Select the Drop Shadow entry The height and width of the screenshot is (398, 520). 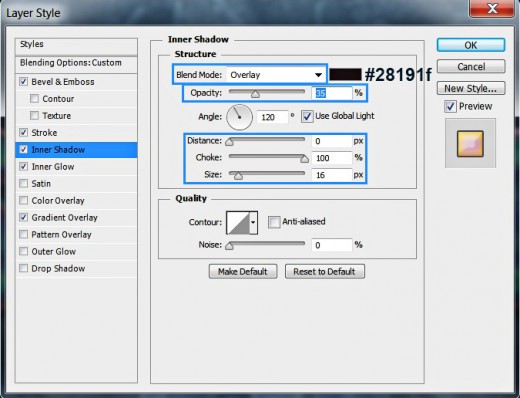coord(58,268)
